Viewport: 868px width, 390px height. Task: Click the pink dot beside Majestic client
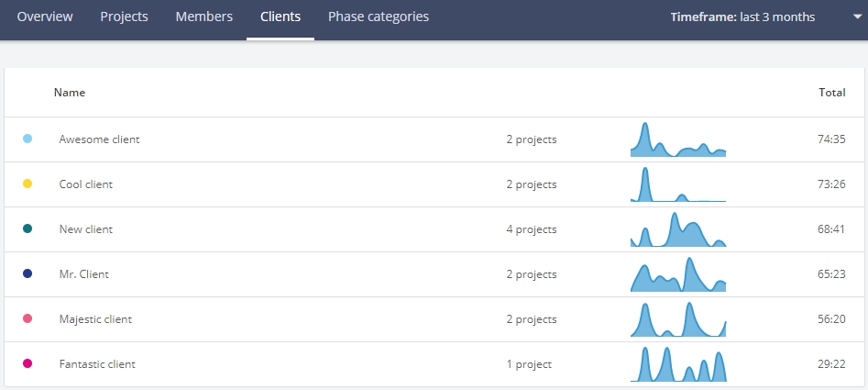point(27,318)
